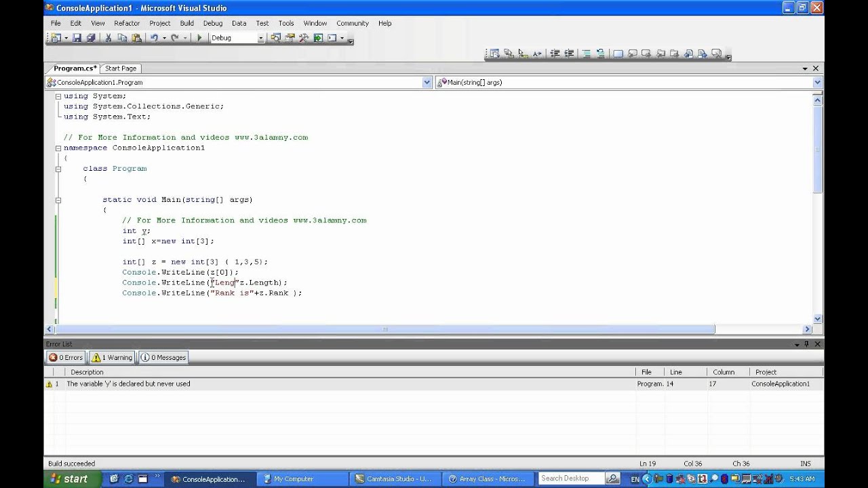868x488 pixels.
Task: Sort Error List by File column
Action: (651, 372)
